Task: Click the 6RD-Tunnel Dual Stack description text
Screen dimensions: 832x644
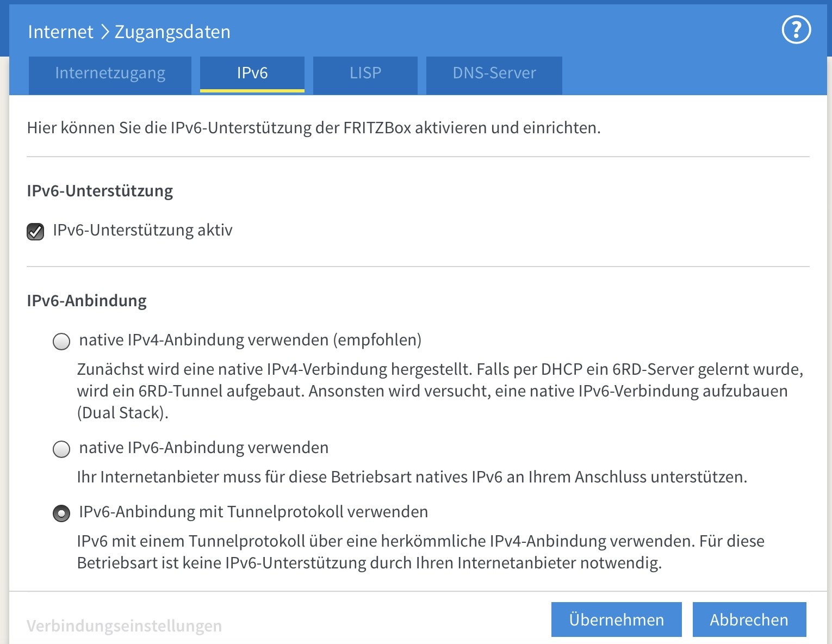Action: 432,391
